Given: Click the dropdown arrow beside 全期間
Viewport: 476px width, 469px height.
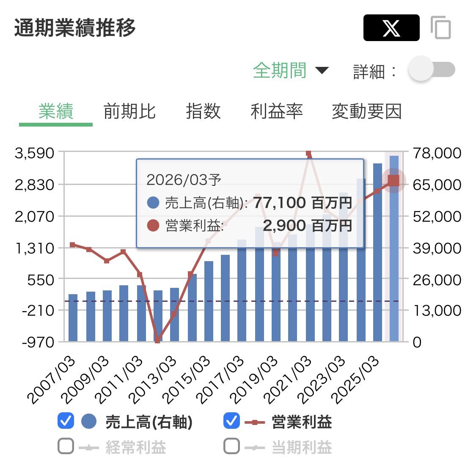Looking at the screenshot, I should [x=322, y=70].
